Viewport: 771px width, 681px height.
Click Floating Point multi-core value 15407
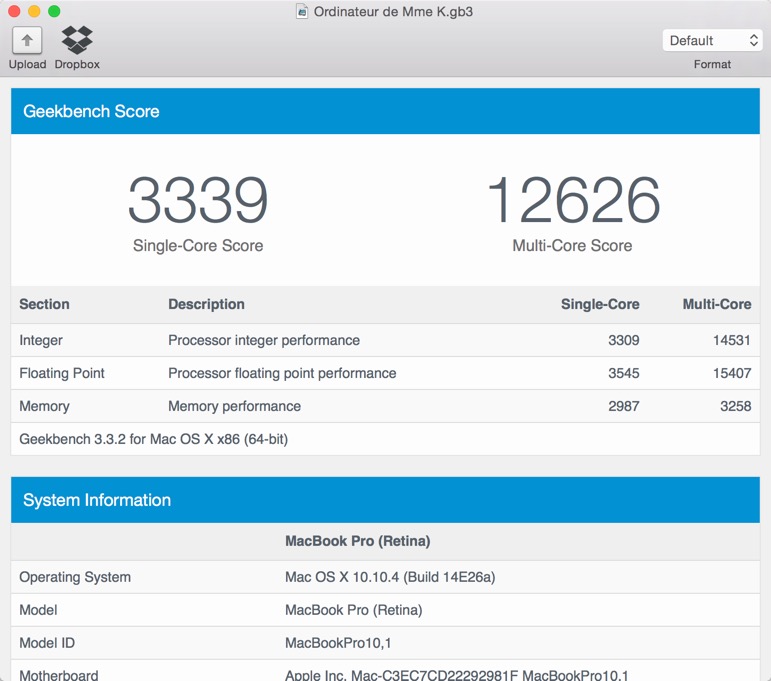(x=732, y=373)
